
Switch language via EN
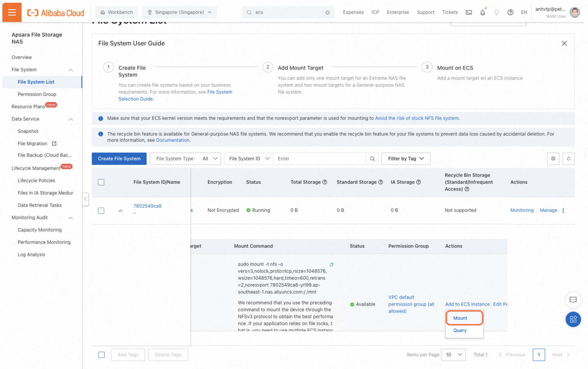click(x=524, y=12)
